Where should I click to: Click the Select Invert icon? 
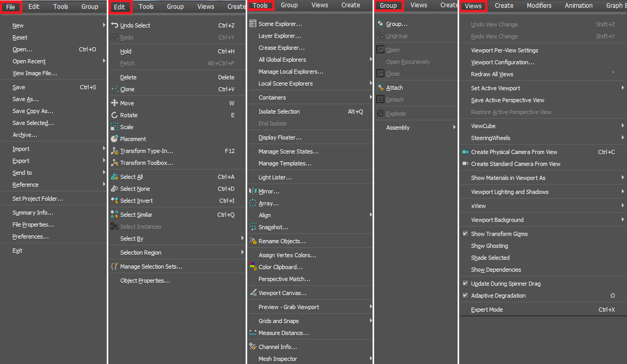tap(114, 201)
